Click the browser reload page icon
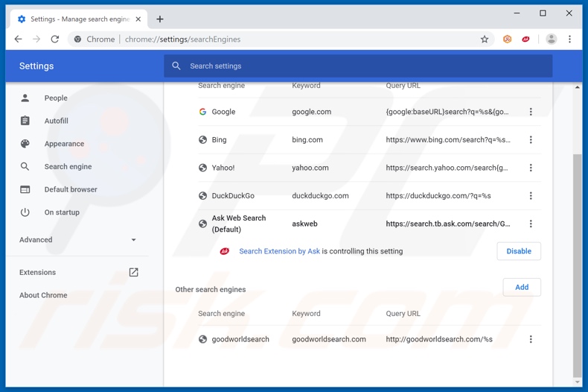Image resolution: width=588 pixels, height=392 pixels. click(x=55, y=39)
